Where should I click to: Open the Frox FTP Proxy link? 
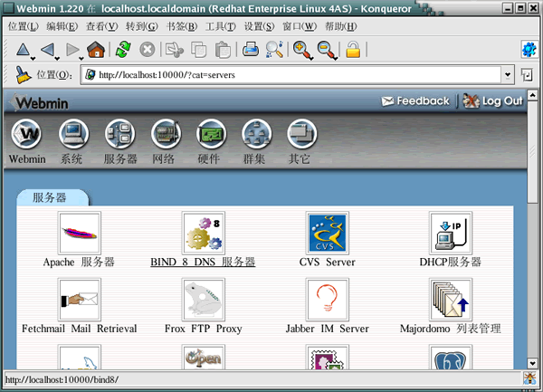(204, 329)
